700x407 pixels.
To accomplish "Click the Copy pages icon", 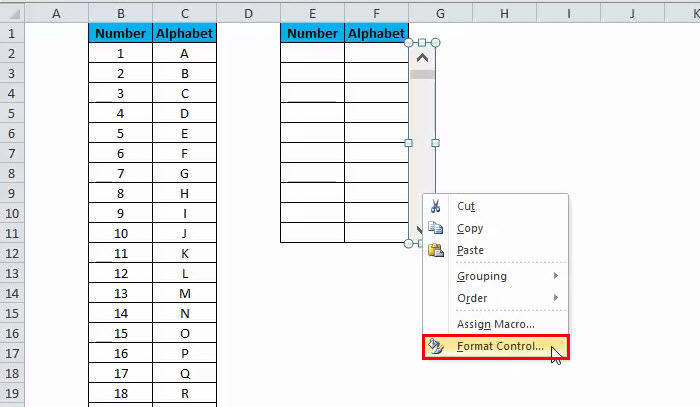I will pos(435,228).
